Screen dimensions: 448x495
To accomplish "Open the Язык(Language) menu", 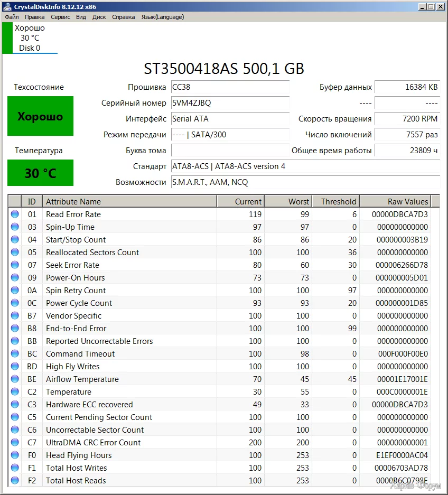I will click(x=162, y=17).
